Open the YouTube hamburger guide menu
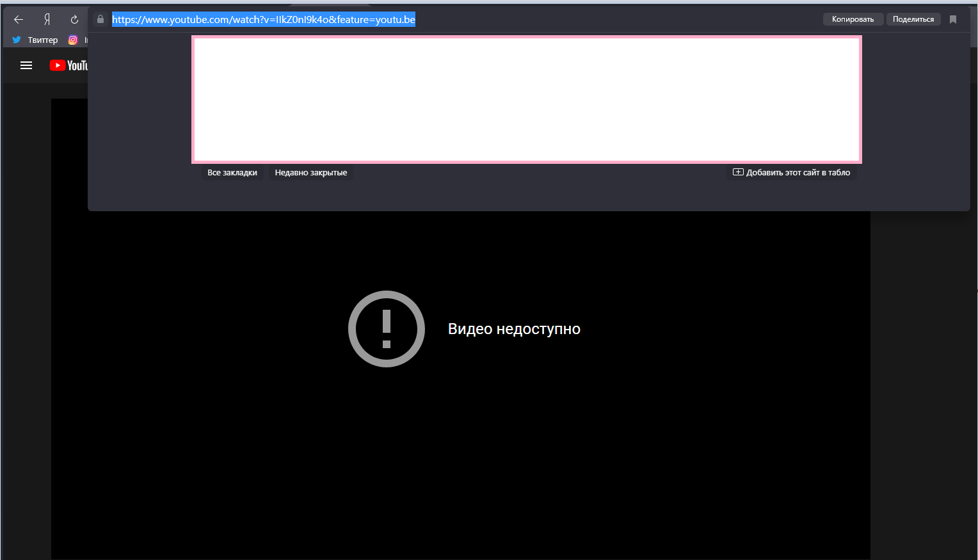978x560 pixels. point(26,65)
